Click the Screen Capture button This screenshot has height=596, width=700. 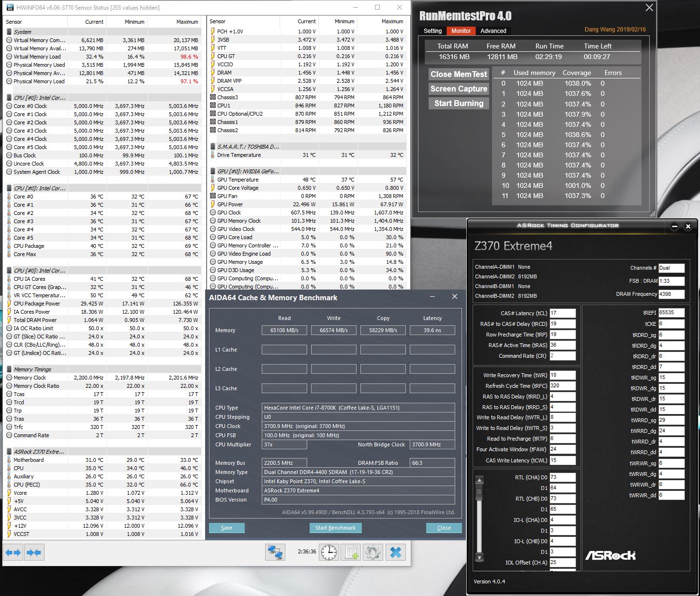(459, 89)
